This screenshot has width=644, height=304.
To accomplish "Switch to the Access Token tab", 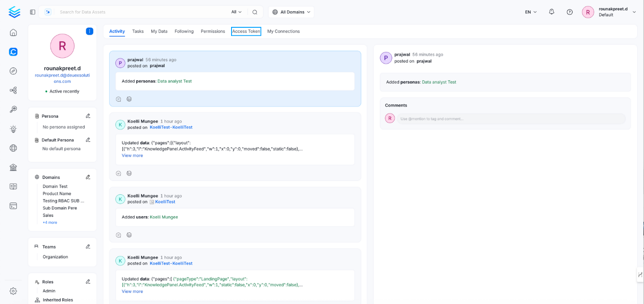I will [246, 31].
